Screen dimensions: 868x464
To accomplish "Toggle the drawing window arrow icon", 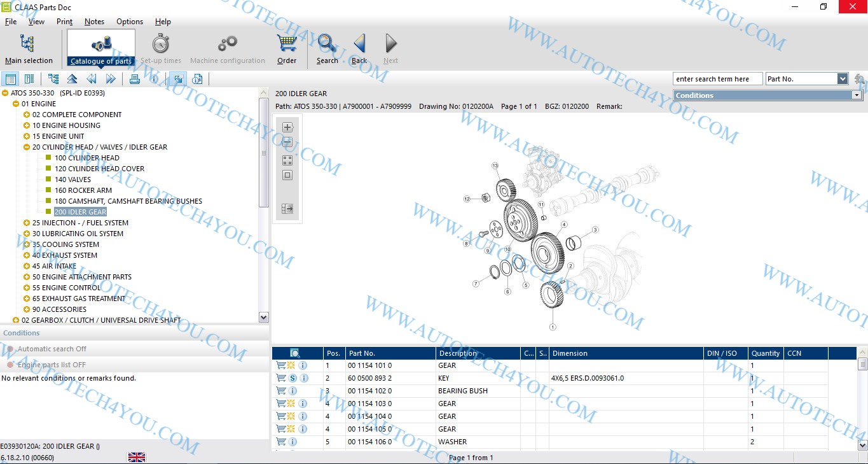I will [178, 79].
